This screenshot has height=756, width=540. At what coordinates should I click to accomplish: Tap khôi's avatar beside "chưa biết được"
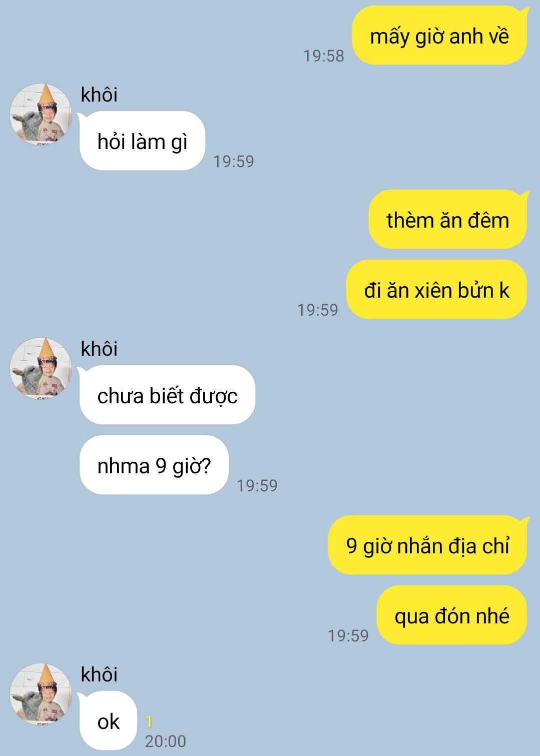(x=41, y=369)
